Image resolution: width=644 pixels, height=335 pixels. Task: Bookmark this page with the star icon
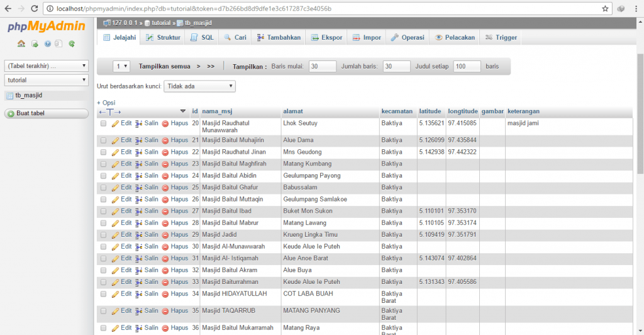coord(605,9)
